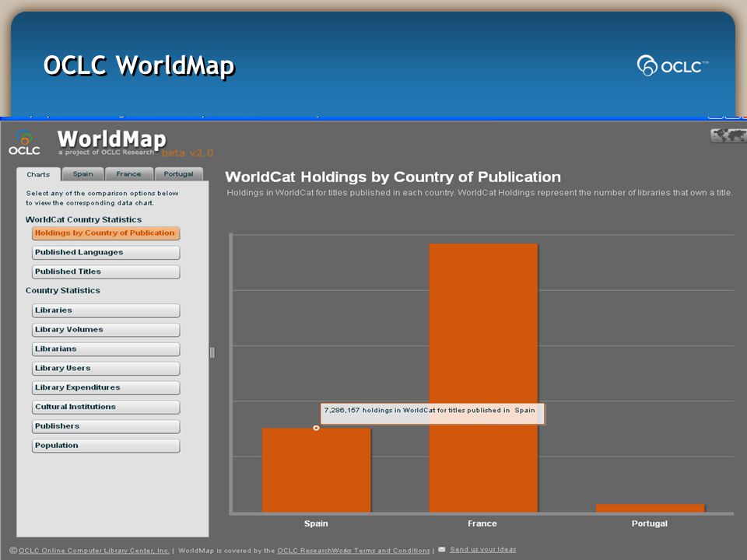Show Publishers chart
The width and height of the screenshot is (747, 560).
106,426
